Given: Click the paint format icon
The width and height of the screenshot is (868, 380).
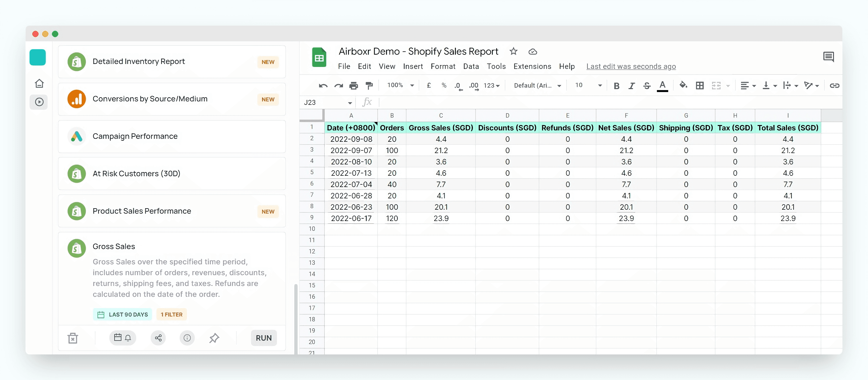Looking at the screenshot, I should [369, 86].
